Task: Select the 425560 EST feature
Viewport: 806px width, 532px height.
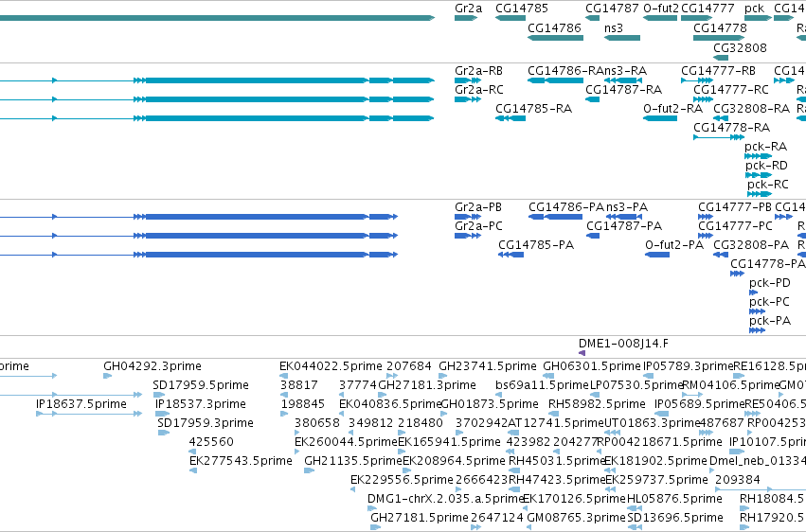Action: [192, 452]
